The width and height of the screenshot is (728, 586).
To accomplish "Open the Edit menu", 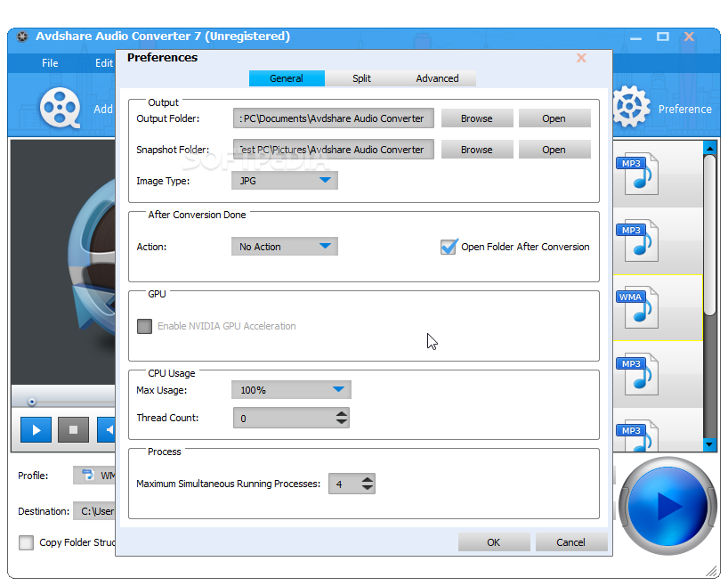I will (x=104, y=63).
